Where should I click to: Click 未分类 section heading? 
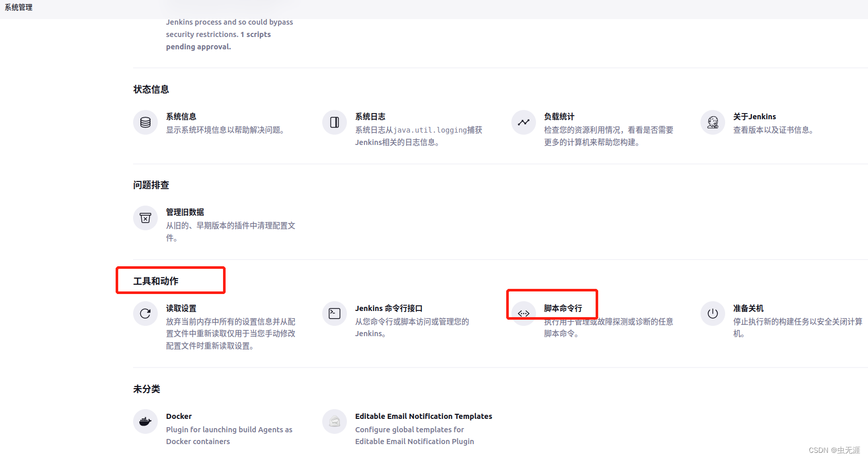click(146, 389)
